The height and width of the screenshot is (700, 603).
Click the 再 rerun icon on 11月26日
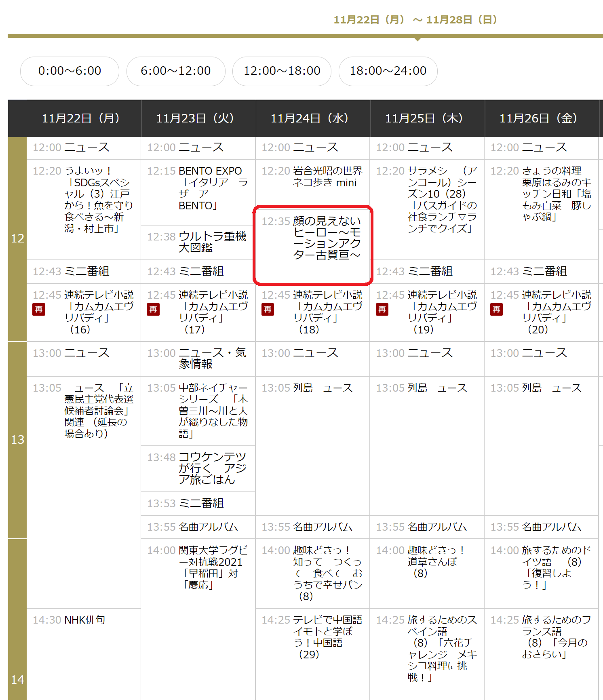[x=496, y=309]
